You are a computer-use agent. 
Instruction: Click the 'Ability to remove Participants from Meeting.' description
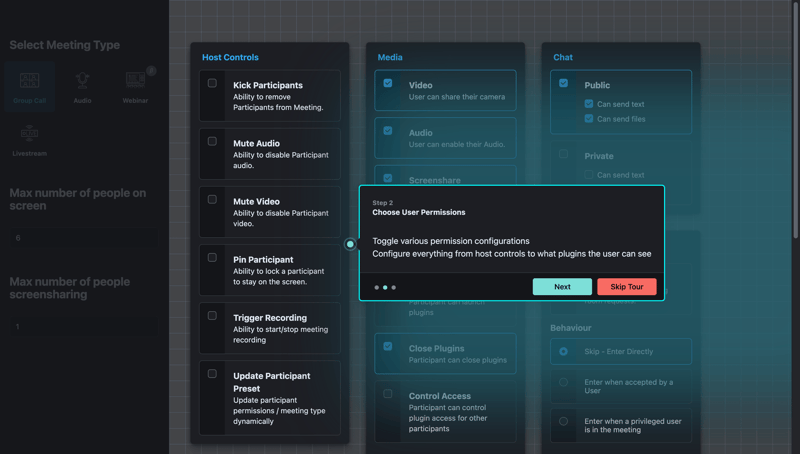tap(278, 102)
